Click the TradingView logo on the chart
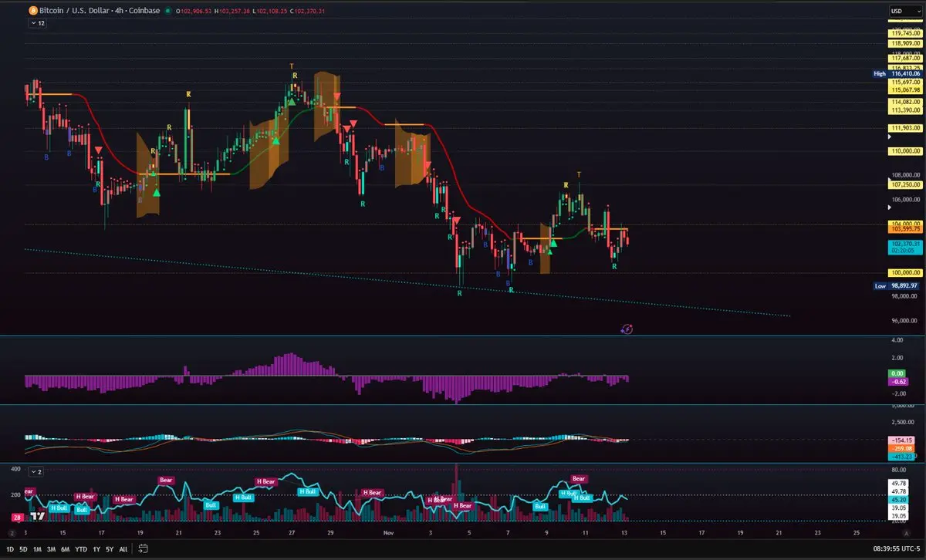Screen dimensions: 926x560 tap(36, 516)
